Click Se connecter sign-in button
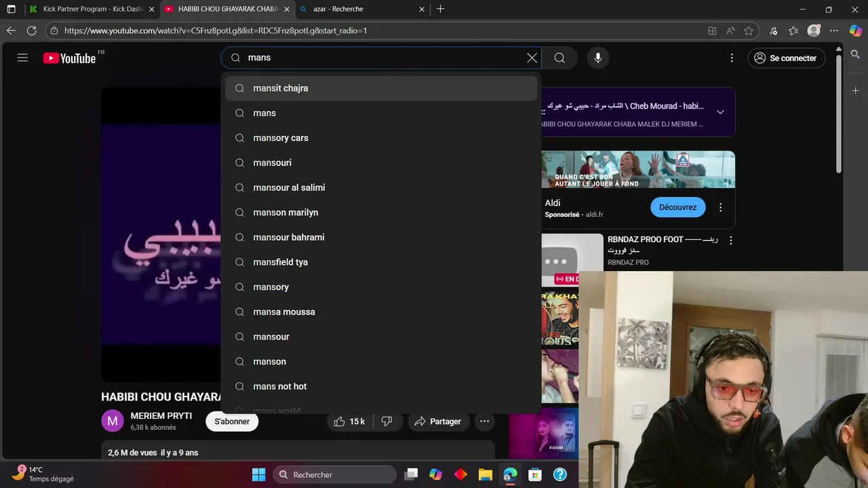This screenshot has height=488, width=868. [x=785, y=58]
